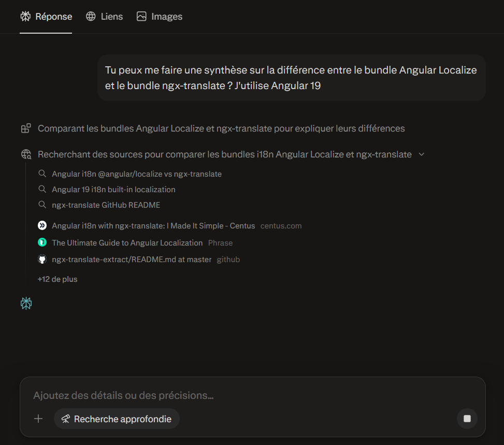The height and width of the screenshot is (445, 504).
Task: Switch to the Liens tab
Action: point(104,17)
